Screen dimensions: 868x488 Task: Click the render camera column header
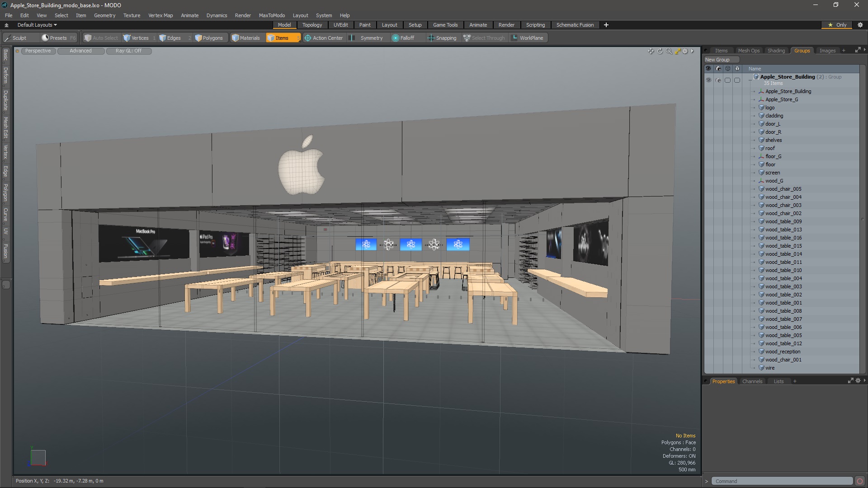tap(718, 69)
